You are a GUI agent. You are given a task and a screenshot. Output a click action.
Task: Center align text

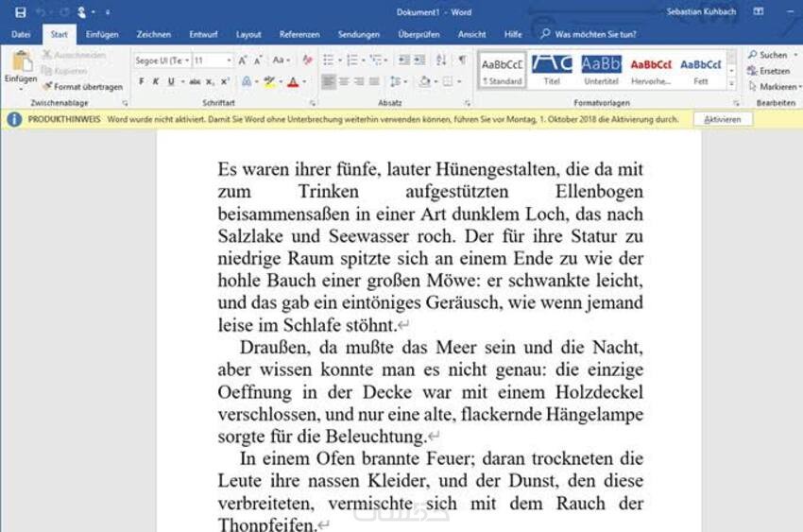tap(344, 81)
